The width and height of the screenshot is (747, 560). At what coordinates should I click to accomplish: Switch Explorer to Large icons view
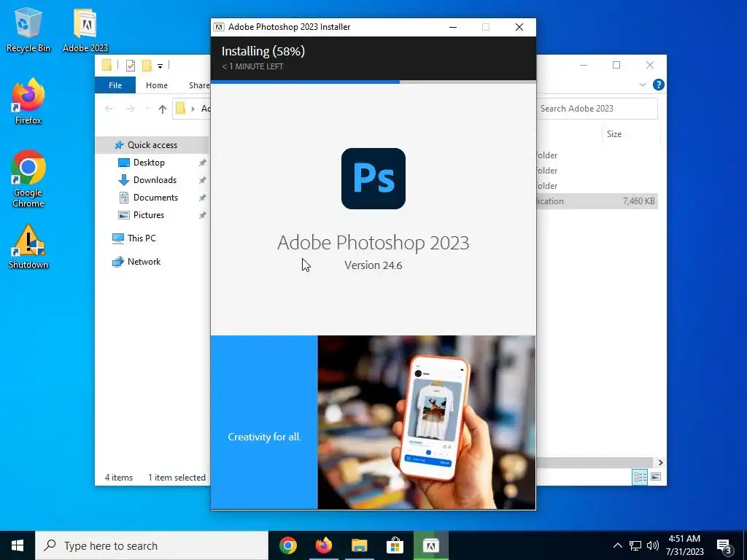click(656, 477)
